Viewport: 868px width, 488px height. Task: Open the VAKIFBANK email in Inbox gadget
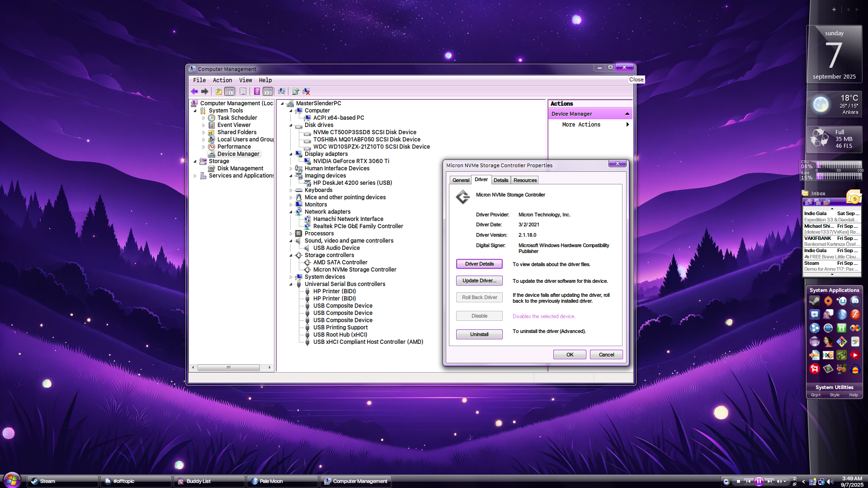coord(831,241)
